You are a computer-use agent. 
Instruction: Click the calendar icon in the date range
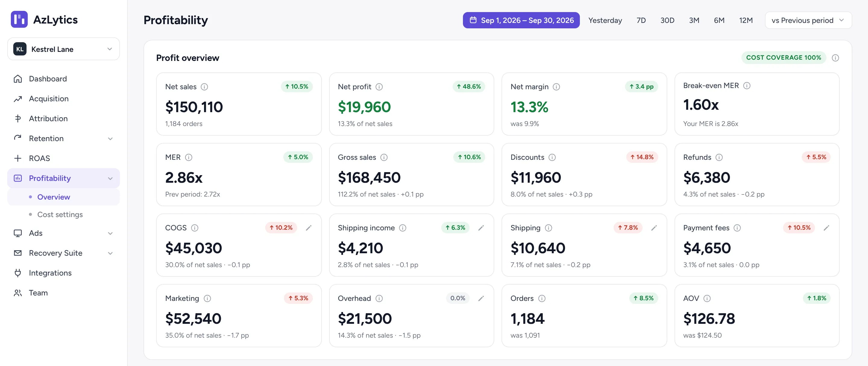tap(473, 20)
